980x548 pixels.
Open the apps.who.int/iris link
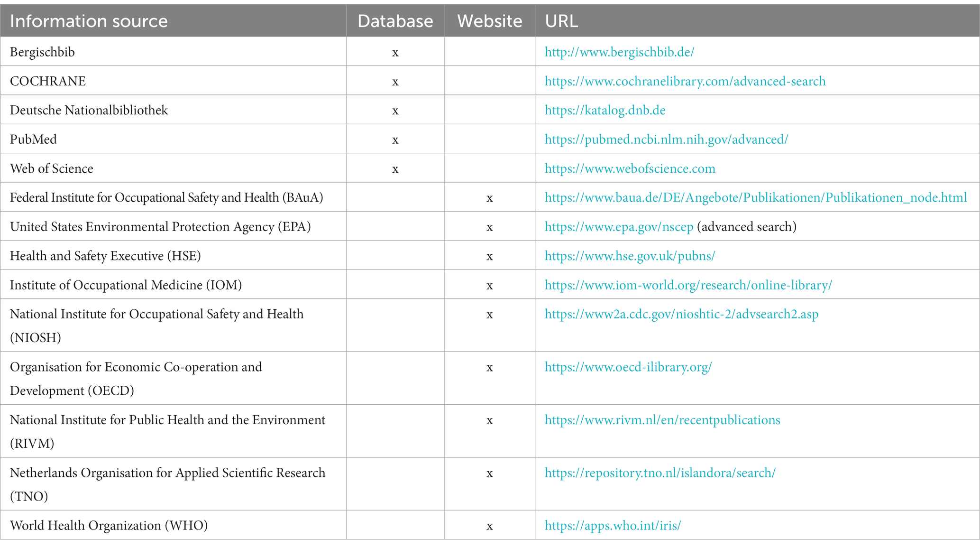click(613, 526)
